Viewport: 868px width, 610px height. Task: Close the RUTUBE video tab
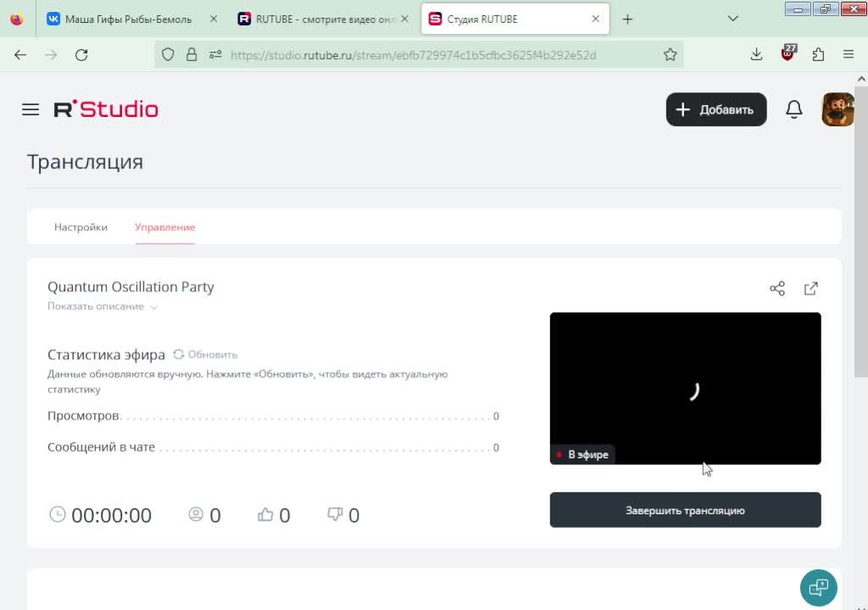(404, 19)
